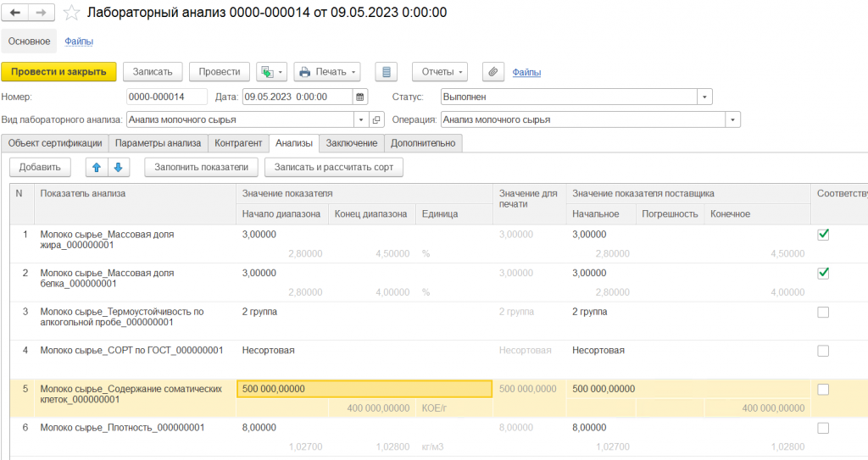
Task: Add document to favorites with the star icon
Action: pos(71,13)
